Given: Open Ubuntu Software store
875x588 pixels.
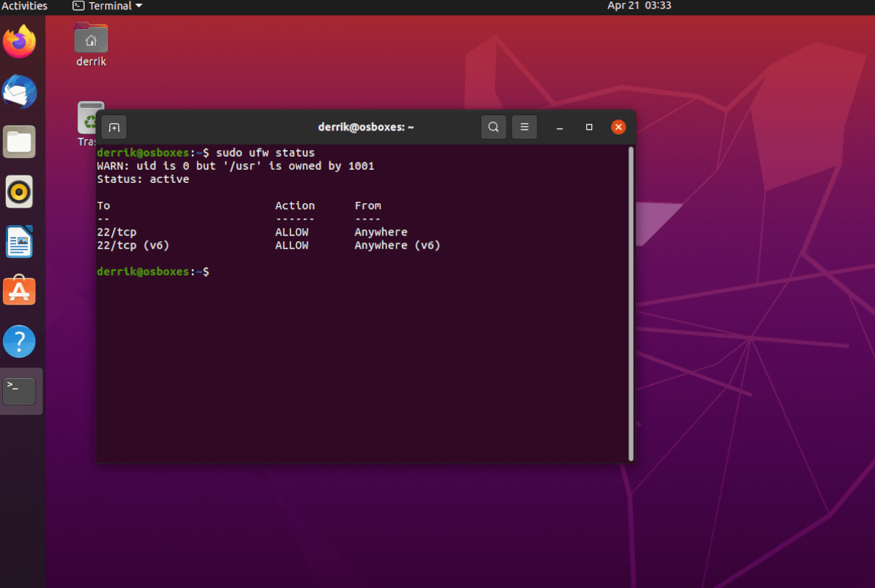Looking at the screenshot, I should 20,291.
